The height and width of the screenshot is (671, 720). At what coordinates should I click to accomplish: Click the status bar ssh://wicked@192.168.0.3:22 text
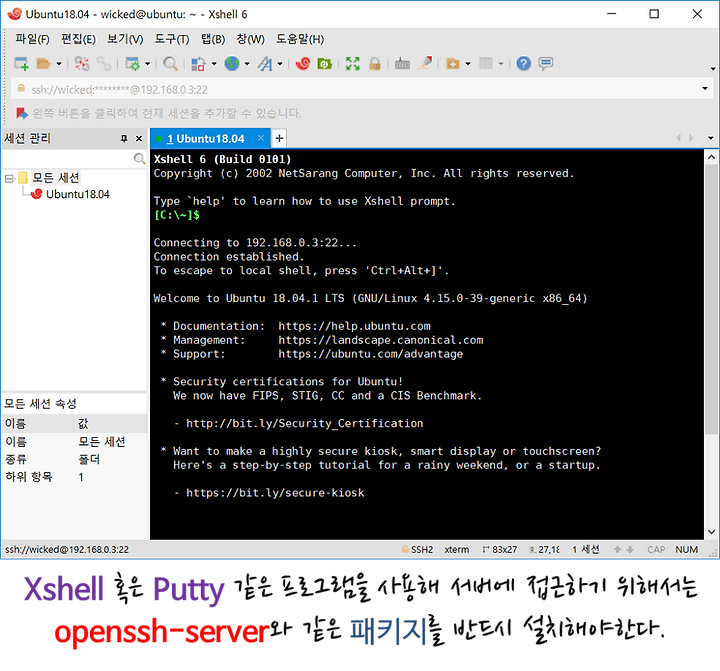point(67,549)
